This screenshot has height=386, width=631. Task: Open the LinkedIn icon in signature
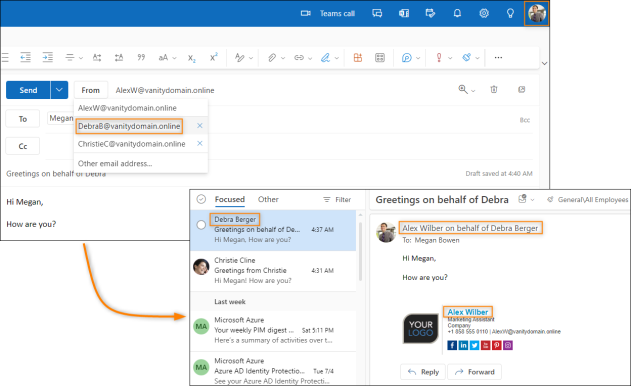[463, 345]
